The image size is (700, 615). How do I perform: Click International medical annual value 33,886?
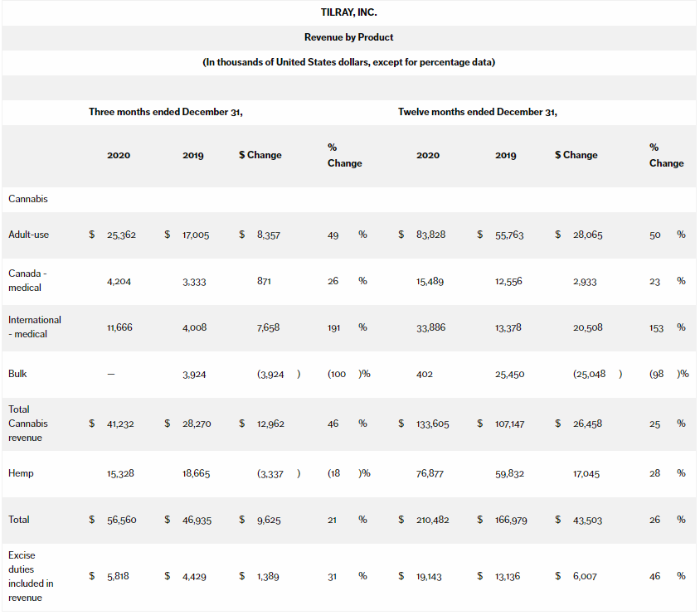click(x=430, y=327)
